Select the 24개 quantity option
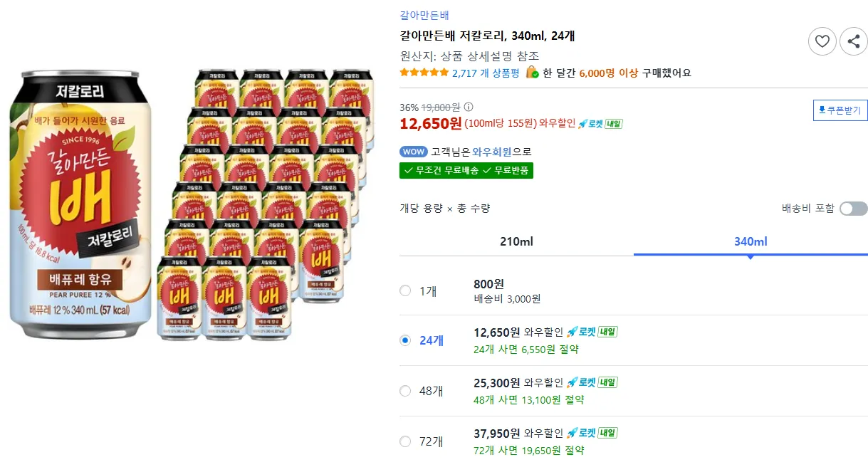 click(x=405, y=340)
